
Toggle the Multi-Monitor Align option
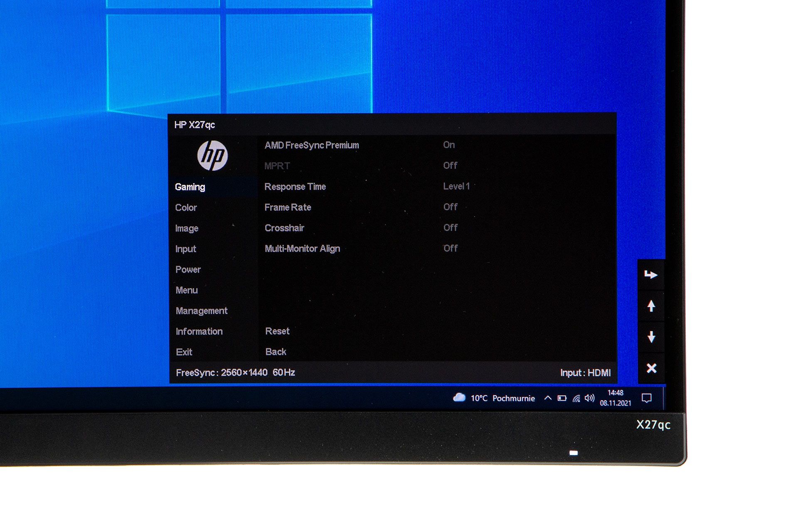pos(302,249)
